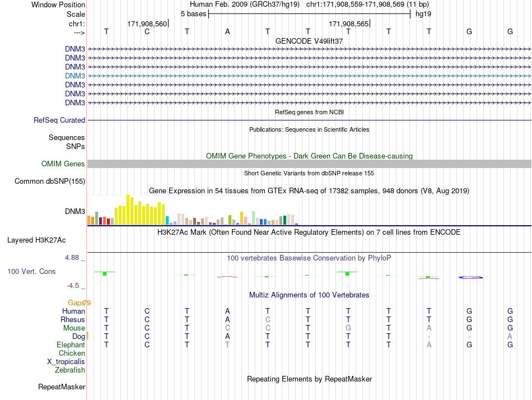Select the X_tropicalis alignment row label
532x400 pixels.
(66, 362)
